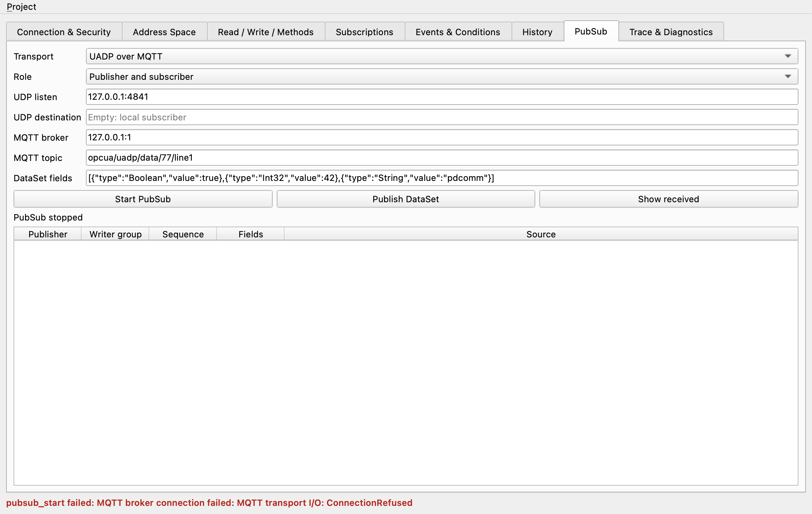Click the 'UDP destination' label
The height and width of the screenshot is (514, 812).
pyautogui.click(x=47, y=117)
